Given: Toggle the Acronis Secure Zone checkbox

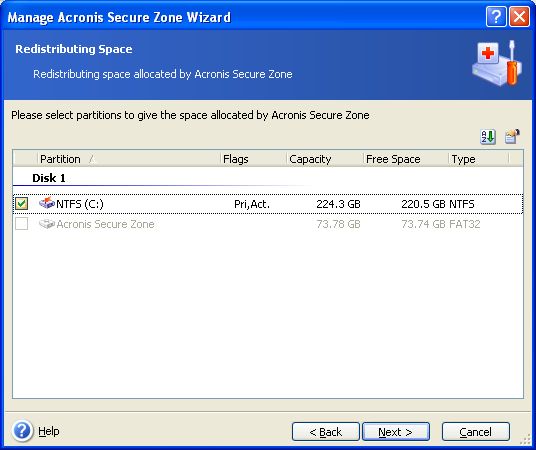Looking at the screenshot, I should coord(22,224).
